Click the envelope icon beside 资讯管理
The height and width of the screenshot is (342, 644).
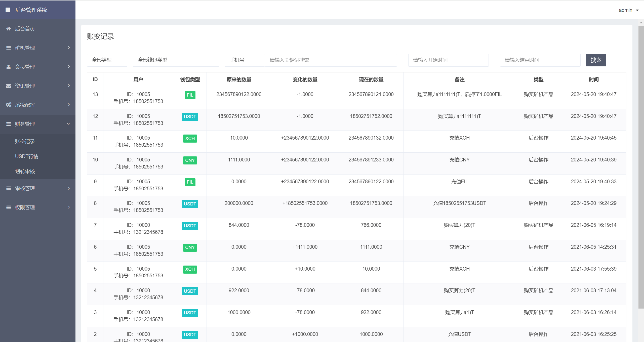9,86
